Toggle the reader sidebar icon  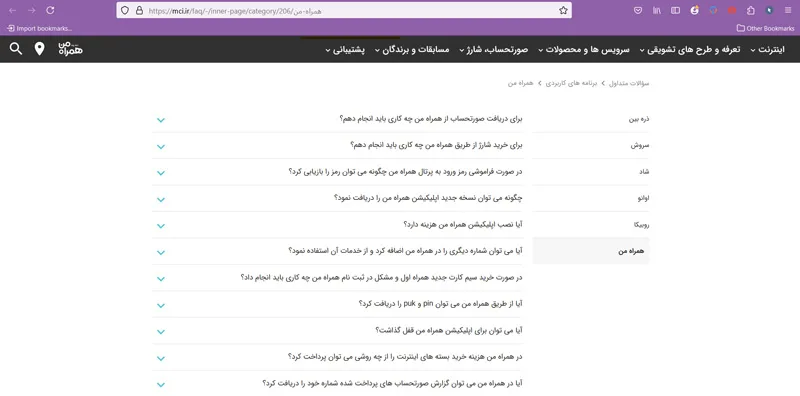tap(676, 10)
